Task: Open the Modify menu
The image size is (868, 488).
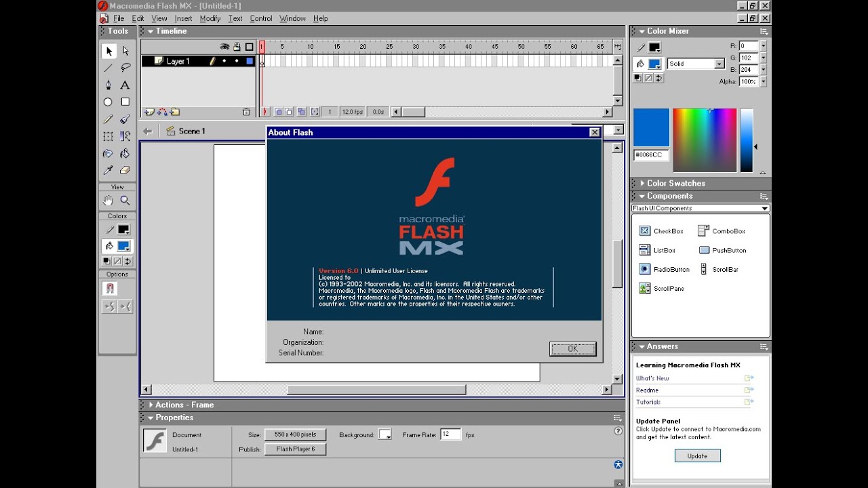Action: [210, 18]
